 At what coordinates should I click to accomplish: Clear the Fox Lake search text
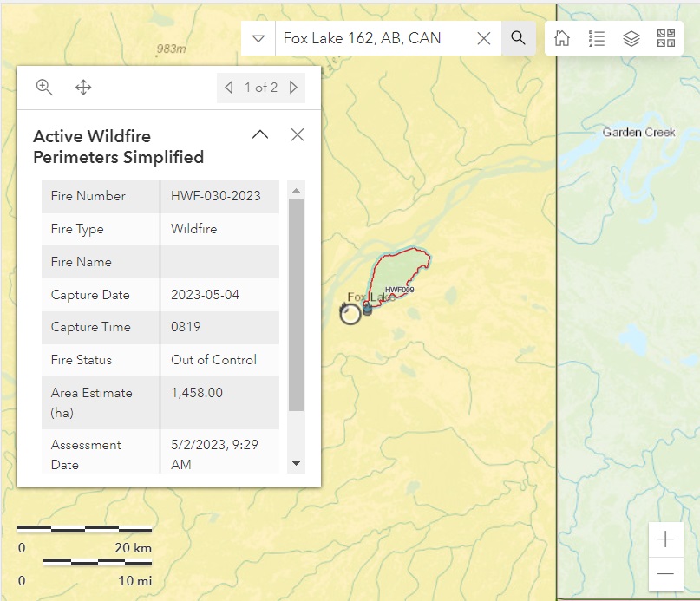pos(484,38)
